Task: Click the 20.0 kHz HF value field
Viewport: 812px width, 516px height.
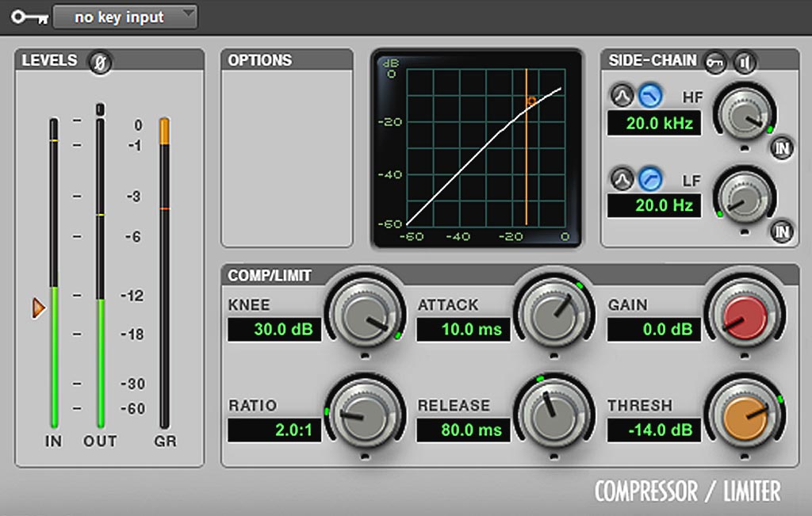Action: [x=654, y=123]
